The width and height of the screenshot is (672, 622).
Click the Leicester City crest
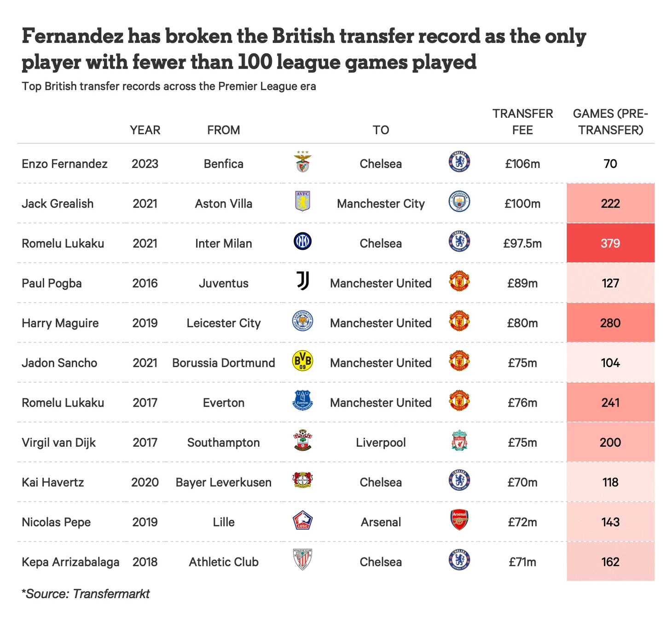click(x=302, y=321)
